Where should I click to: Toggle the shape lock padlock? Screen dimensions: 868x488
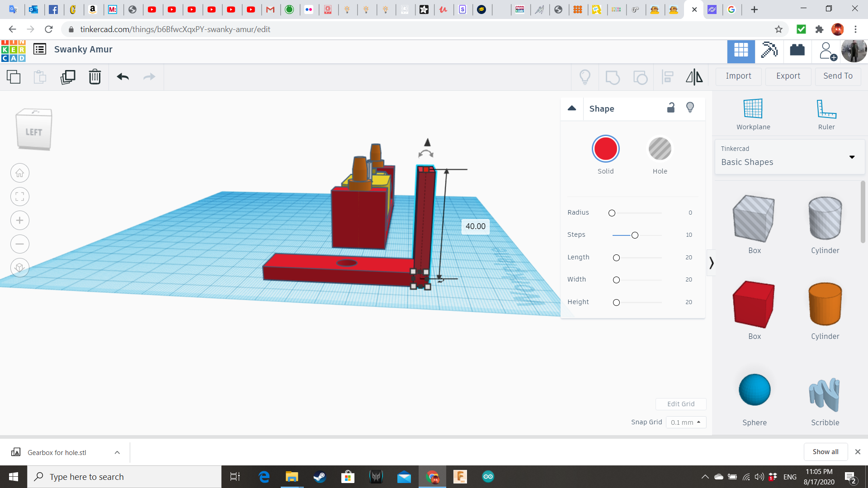pos(671,108)
